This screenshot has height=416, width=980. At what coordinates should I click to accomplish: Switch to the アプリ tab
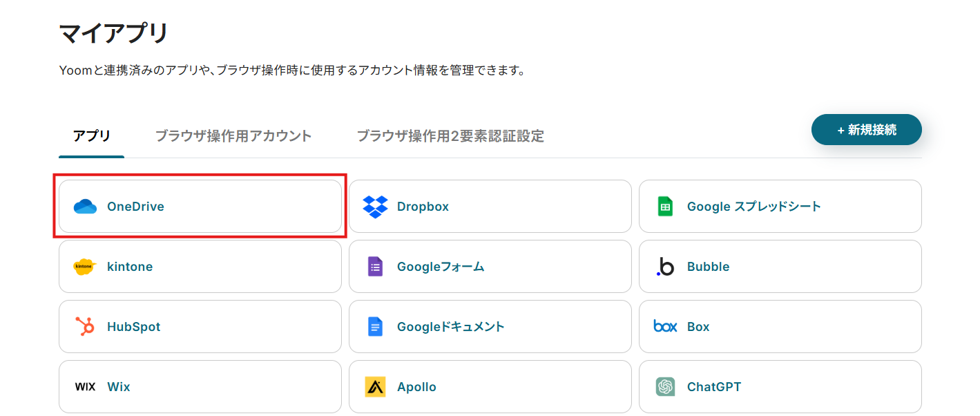92,136
